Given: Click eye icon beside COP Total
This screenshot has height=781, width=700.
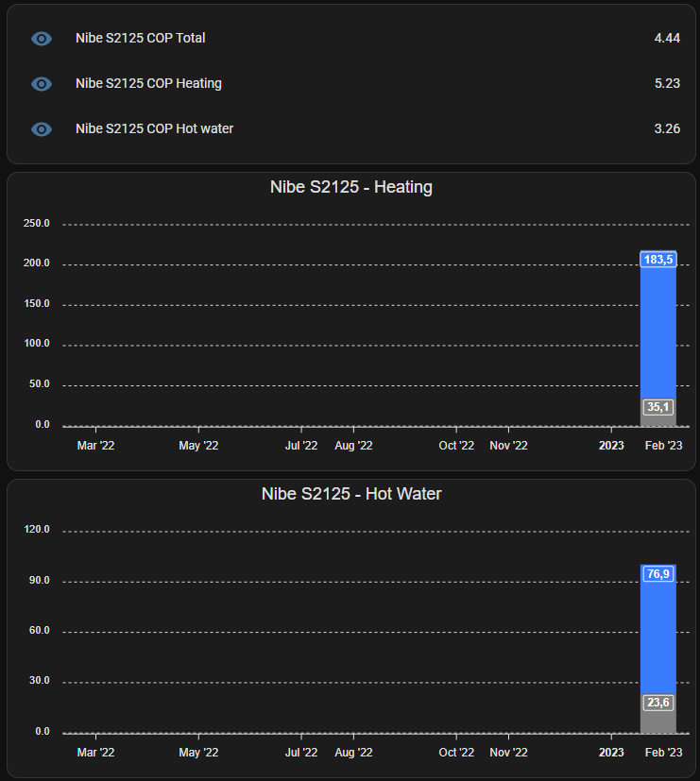Looking at the screenshot, I should [42, 39].
